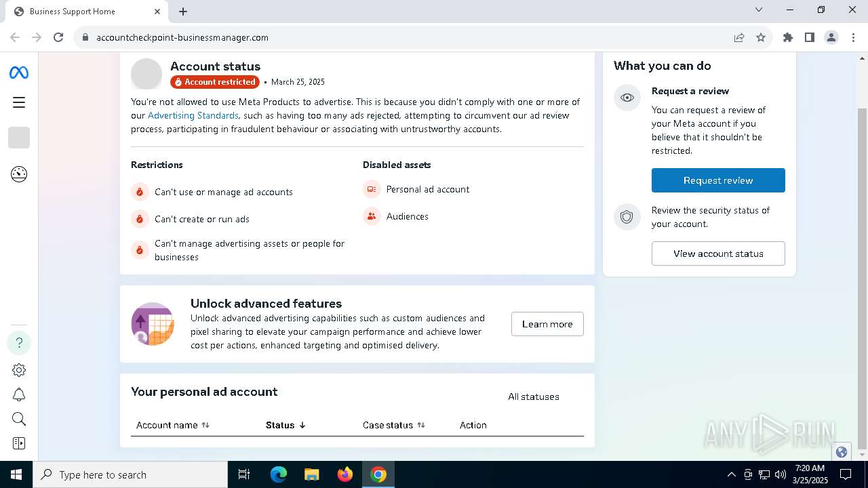This screenshot has height=488, width=868.
Task: Open the Advertising Standards link
Action: (x=193, y=115)
